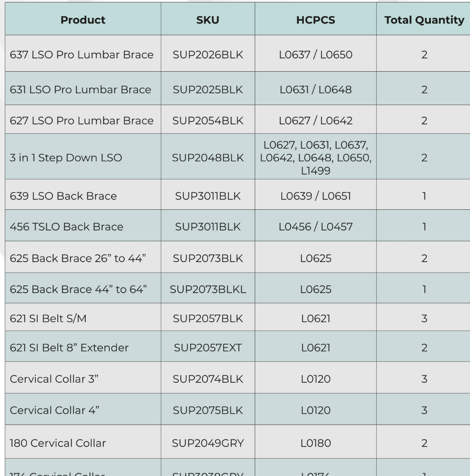Select SKU SUP2073BLKL cell
Image resolution: width=470 pixels, height=476 pixels.
[208, 288]
